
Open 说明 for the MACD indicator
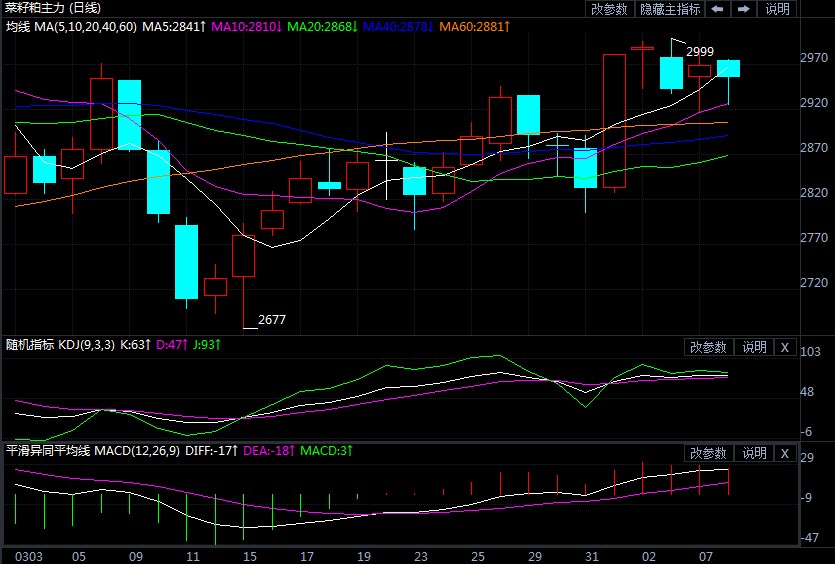pos(753,454)
